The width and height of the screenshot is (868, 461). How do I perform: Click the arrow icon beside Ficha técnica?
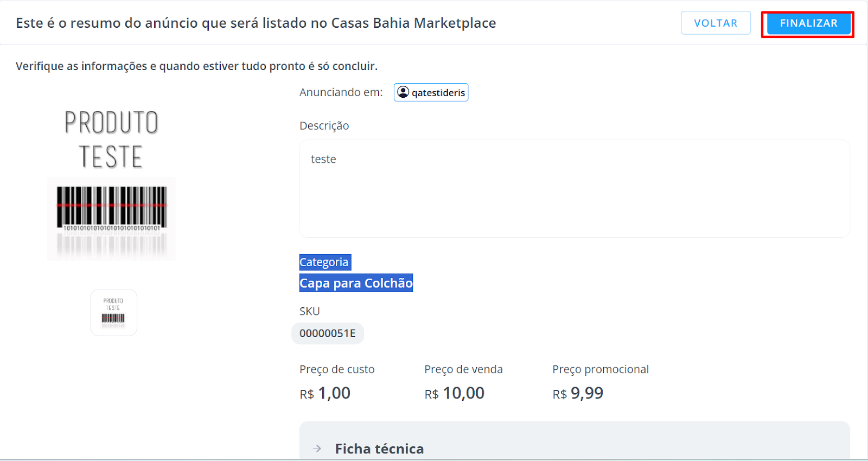pos(317,449)
